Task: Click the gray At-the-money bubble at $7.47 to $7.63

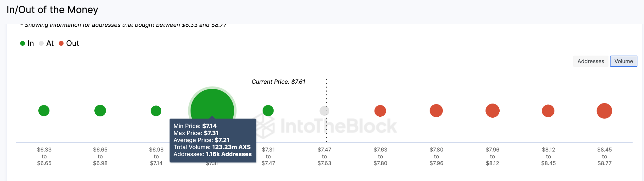Action: click(324, 110)
